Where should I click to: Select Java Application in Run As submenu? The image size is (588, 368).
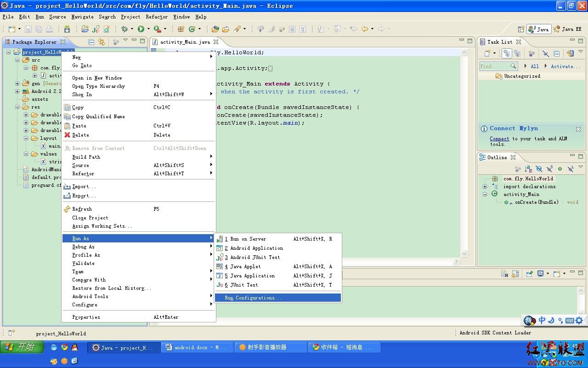point(278,276)
